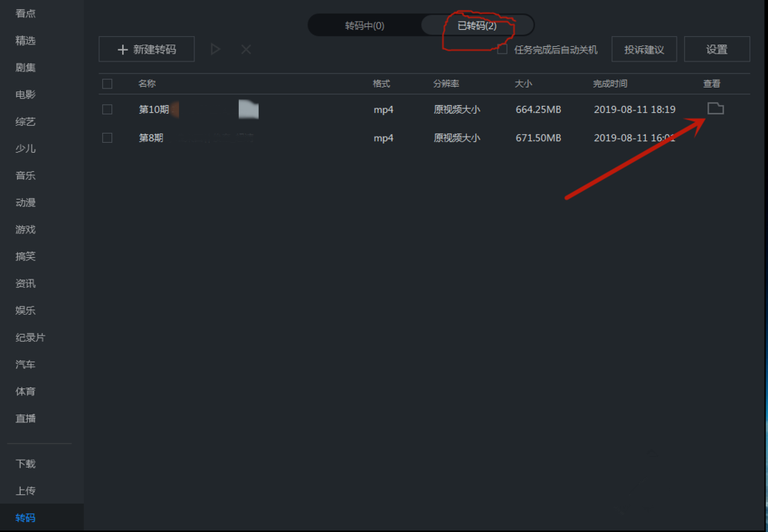Check the box for the 第10期 row
Screen dimensions: 768x532
(x=108, y=109)
